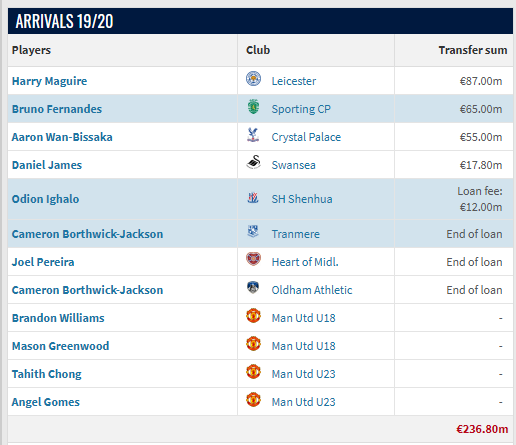Click the Swansea swan crest icon

[x=253, y=162]
